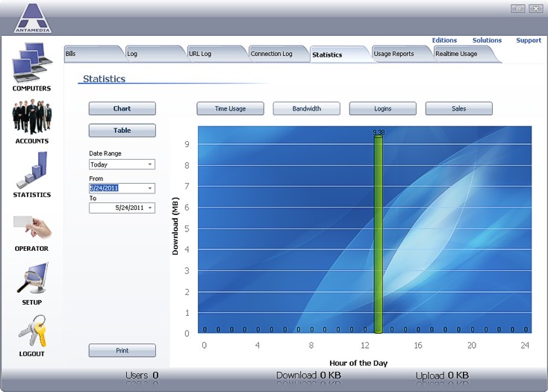Click the Upload 0 KB status entry
Screen dimensions: 548x392
pos(442,376)
